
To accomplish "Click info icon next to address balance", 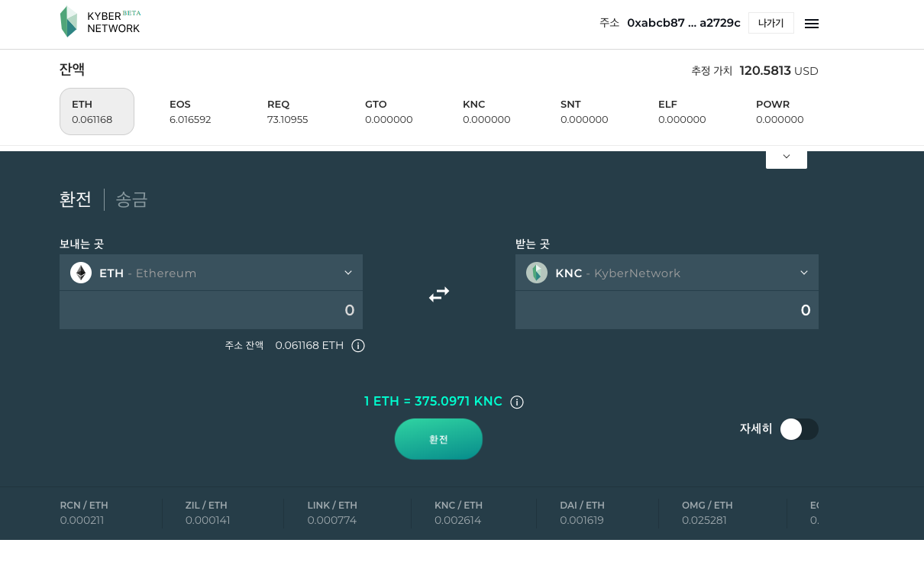I will click(358, 346).
